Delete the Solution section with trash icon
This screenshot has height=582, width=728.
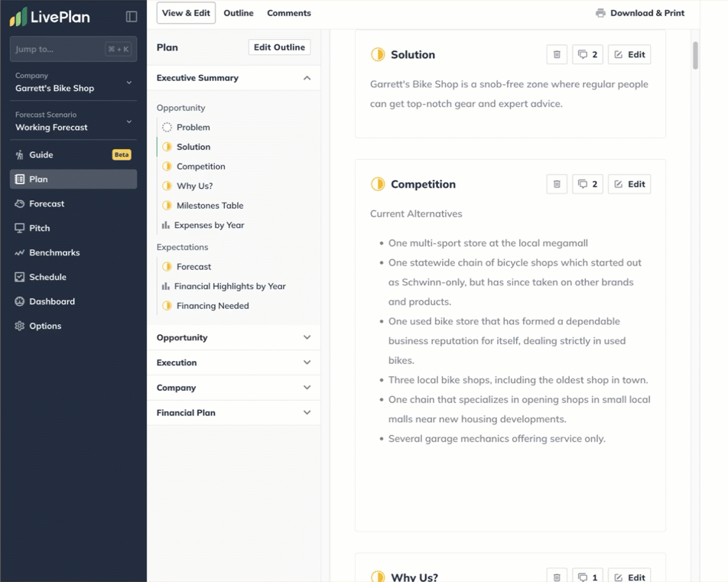point(557,54)
